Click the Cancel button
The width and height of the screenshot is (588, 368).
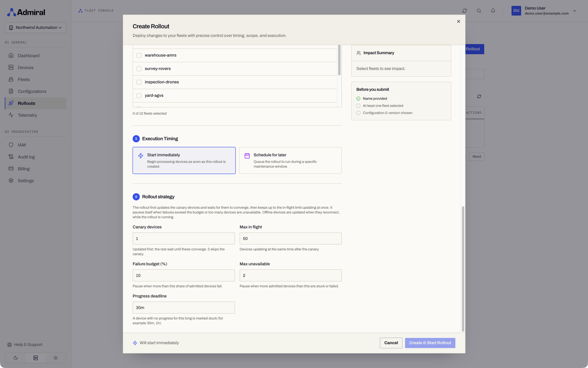point(391,343)
